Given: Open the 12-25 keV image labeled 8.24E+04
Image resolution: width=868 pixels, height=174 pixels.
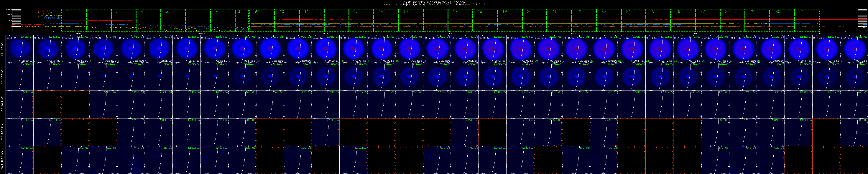Looking at the screenshot, I should 186,104.
